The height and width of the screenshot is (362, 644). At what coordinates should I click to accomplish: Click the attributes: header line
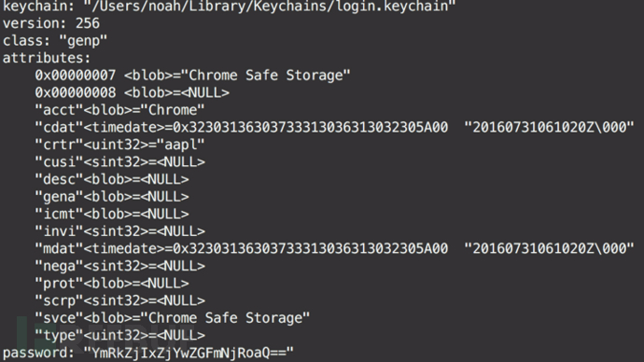click(x=47, y=58)
